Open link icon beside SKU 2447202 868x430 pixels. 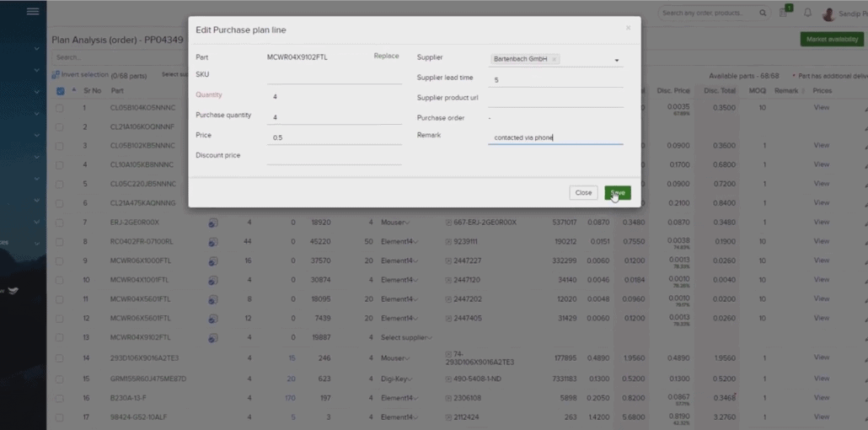pyautogui.click(x=448, y=299)
